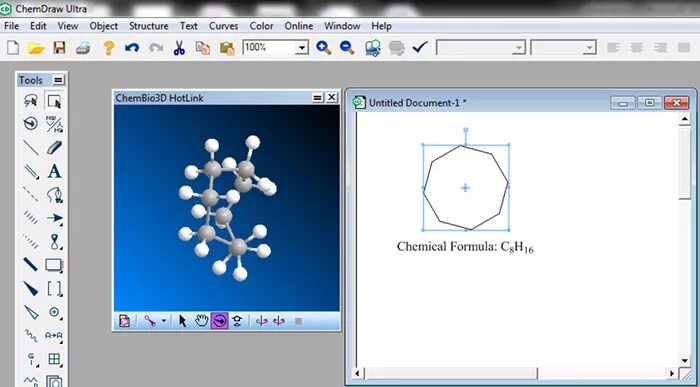This screenshot has width=700, height=387.
Task: Open the Curves menu
Action: click(x=224, y=26)
